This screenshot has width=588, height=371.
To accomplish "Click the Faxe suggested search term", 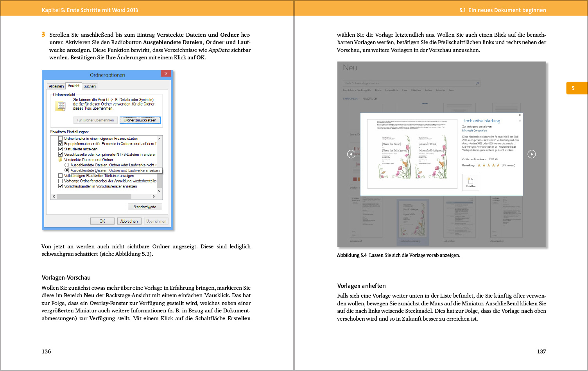I will point(405,90).
